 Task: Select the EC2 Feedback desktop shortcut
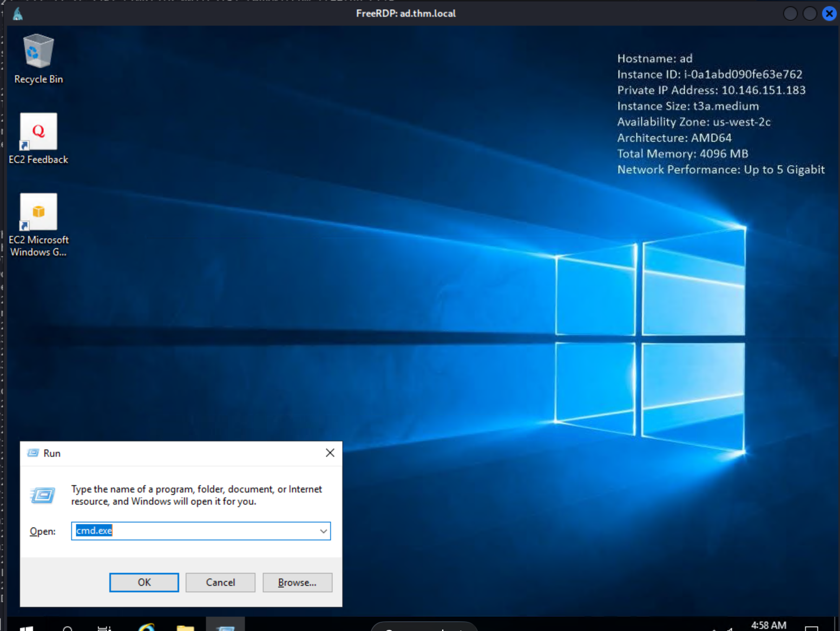point(38,139)
